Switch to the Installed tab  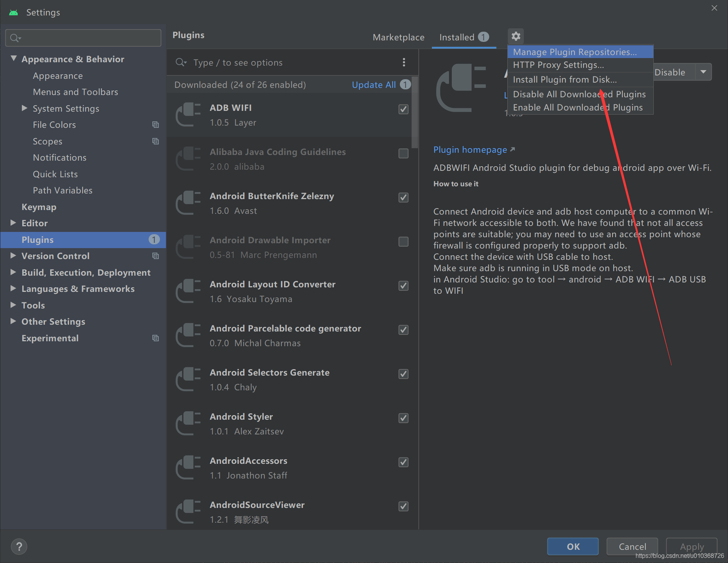point(464,37)
